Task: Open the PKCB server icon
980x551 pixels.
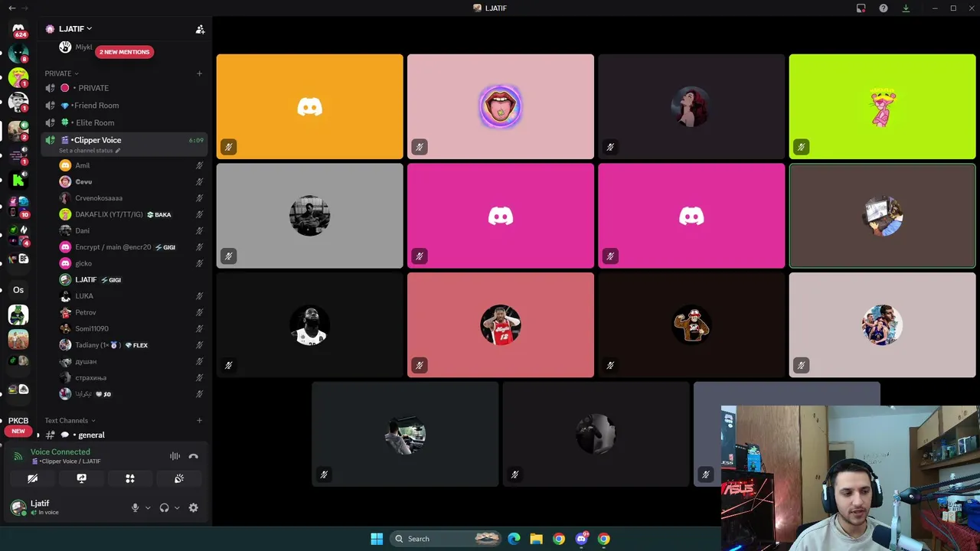Action: 18,421
